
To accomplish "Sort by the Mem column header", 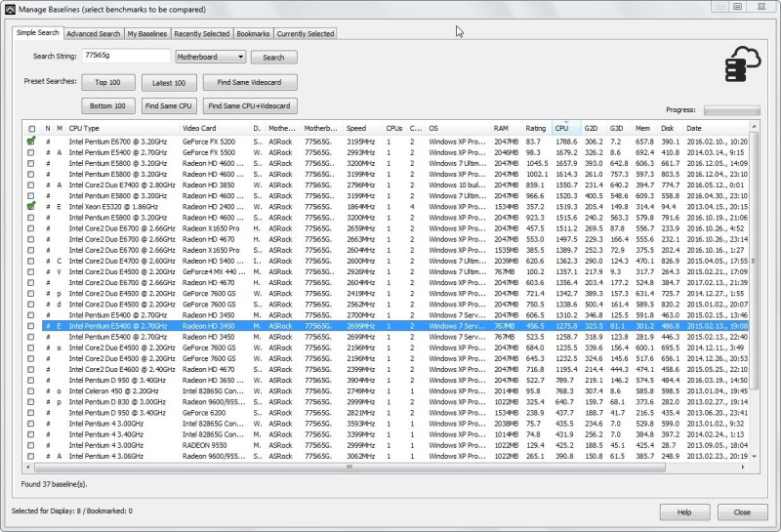I will 645,128.
